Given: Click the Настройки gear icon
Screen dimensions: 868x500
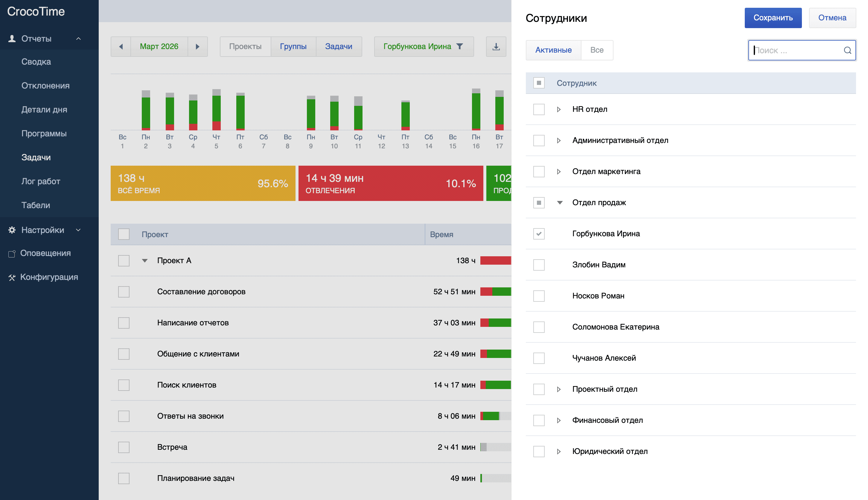Looking at the screenshot, I should [x=12, y=230].
